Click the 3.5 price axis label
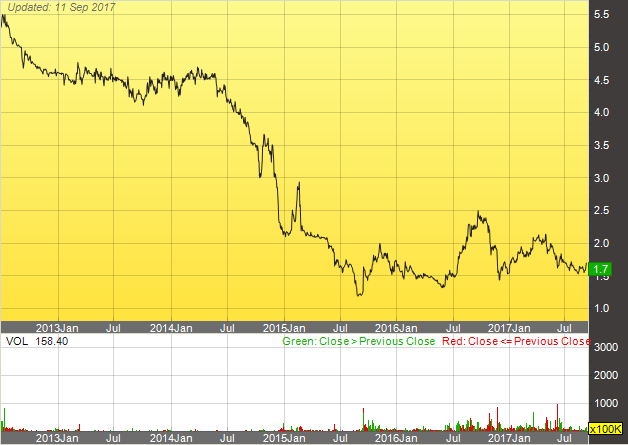Image resolution: width=628 pixels, height=445 pixels. click(x=603, y=145)
